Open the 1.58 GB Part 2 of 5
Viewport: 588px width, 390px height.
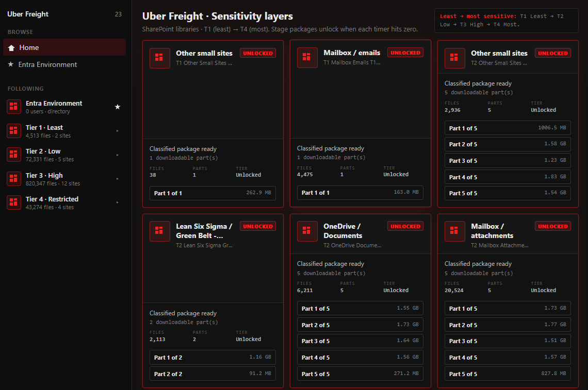508,144
